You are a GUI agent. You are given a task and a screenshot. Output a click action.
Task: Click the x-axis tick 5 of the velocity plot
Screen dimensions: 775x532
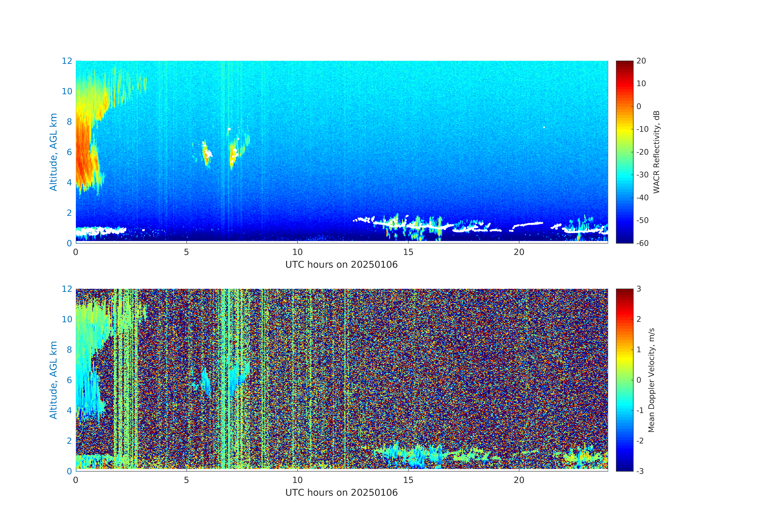tap(186, 480)
